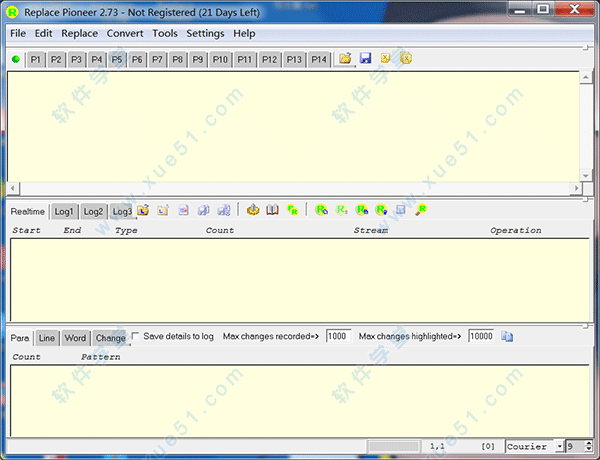The width and height of the screenshot is (600, 460).
Task: Click the open book icon
Action: (x=272, y=210)
